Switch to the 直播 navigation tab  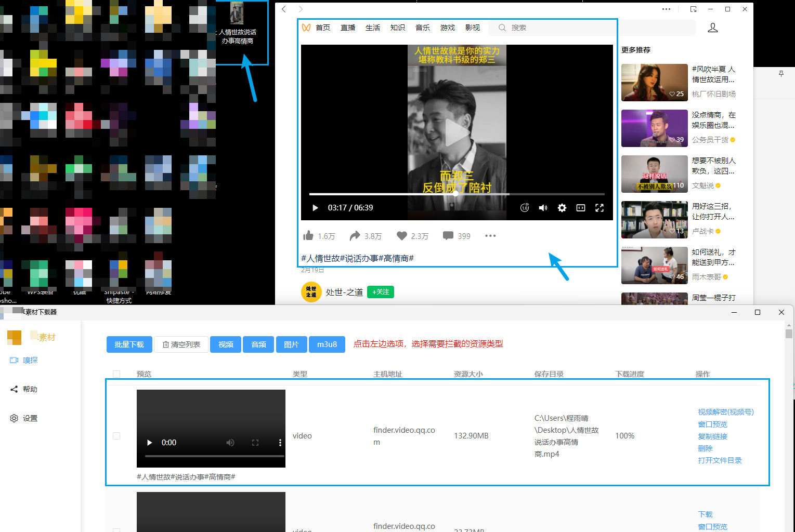[348, 28]
